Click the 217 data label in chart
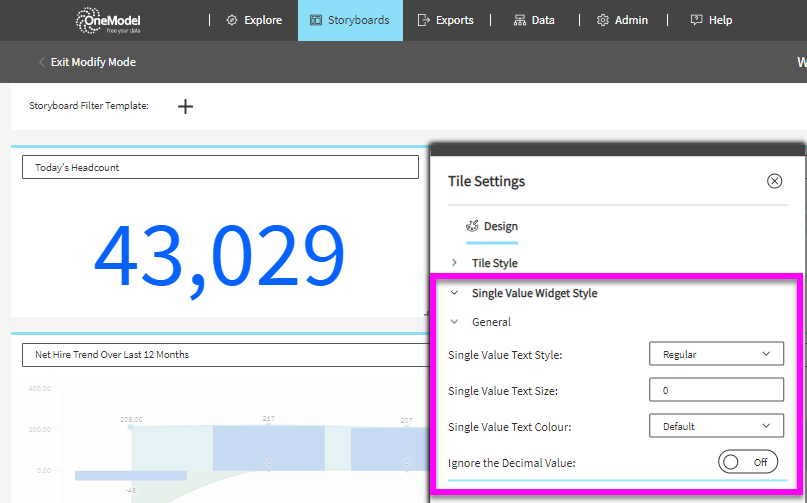The height and width of the screenshot is (503, 807). [268, 419]
